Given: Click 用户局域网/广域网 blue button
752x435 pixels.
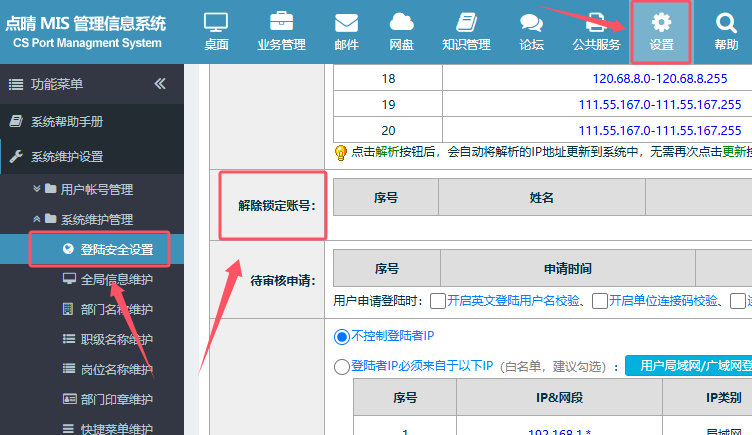Looking at the screenshot, I should [688, 366].
